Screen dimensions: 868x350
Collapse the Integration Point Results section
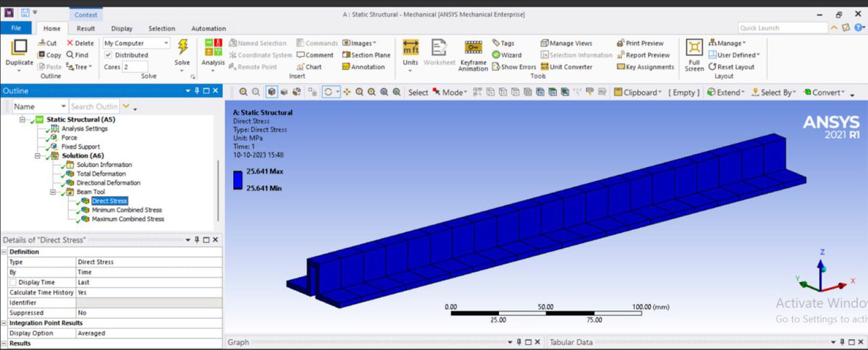point(4,323)
